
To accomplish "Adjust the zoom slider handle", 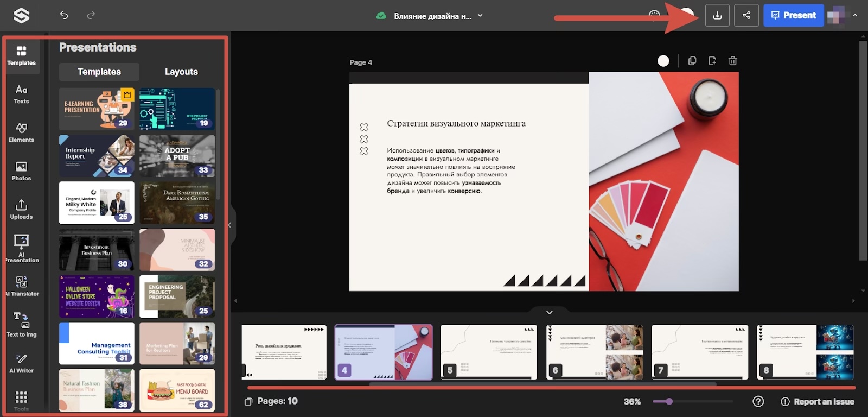I will pos(669,402).
